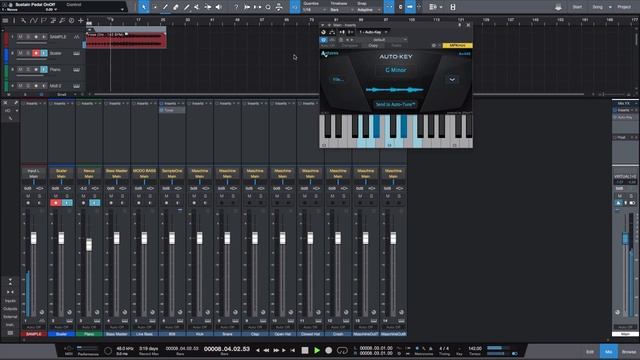Expand the Auto-Key chevron-down button

tap(452, 80)
